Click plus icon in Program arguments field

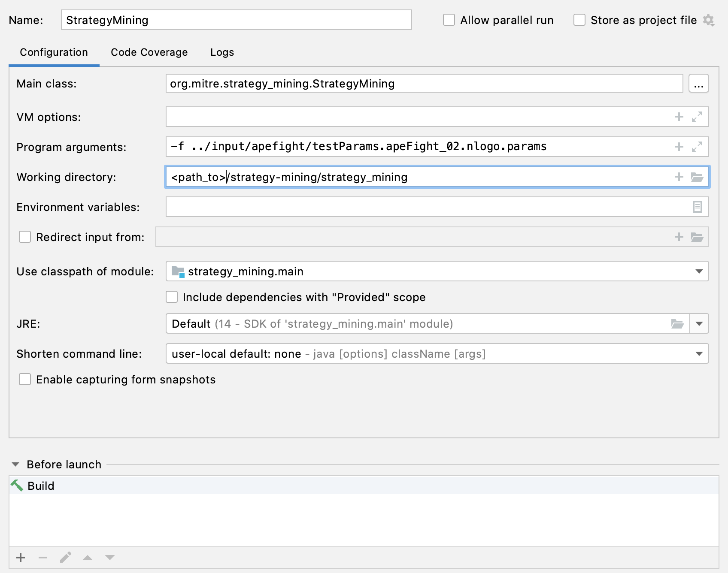(679, 147)
